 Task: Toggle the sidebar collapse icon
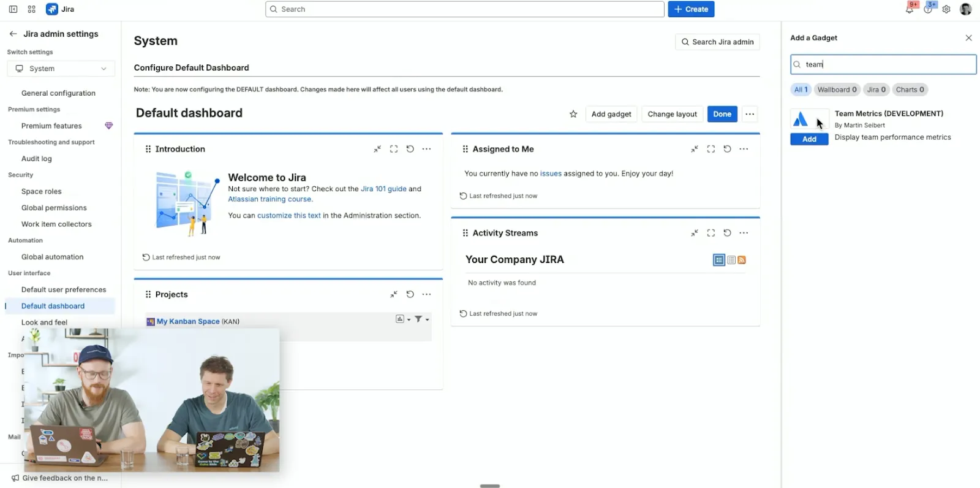coord(13,9)
